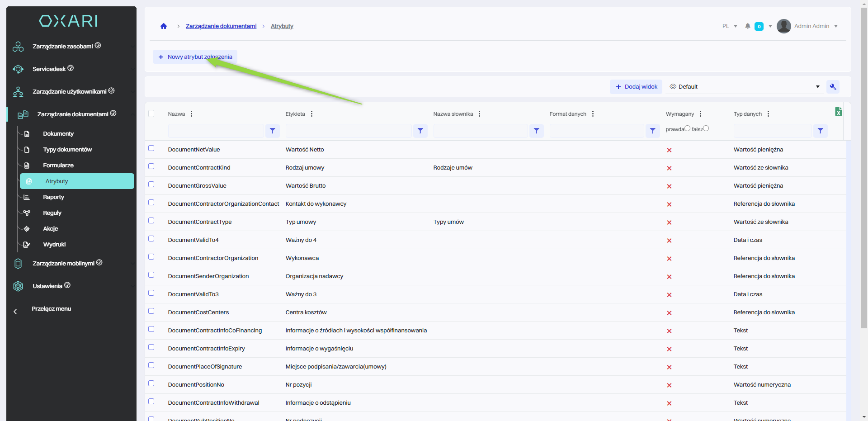Follow the Zarządzanie dokumentami breadcrumb link
The image size is (868, 421).
(x=221, y=26)
